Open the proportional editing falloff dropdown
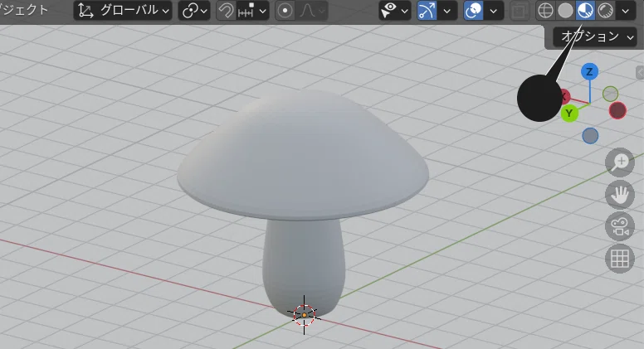 point(312,11)
